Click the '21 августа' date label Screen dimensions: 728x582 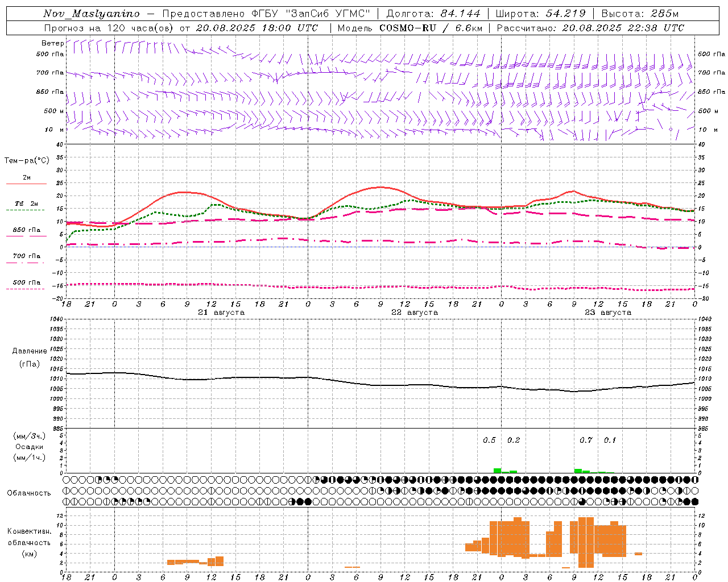221,313
